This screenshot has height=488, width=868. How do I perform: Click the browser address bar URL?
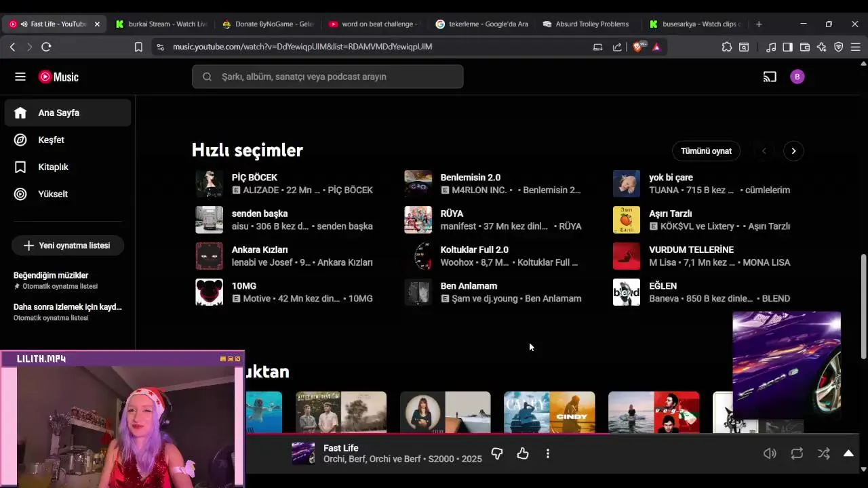[302, 47]
